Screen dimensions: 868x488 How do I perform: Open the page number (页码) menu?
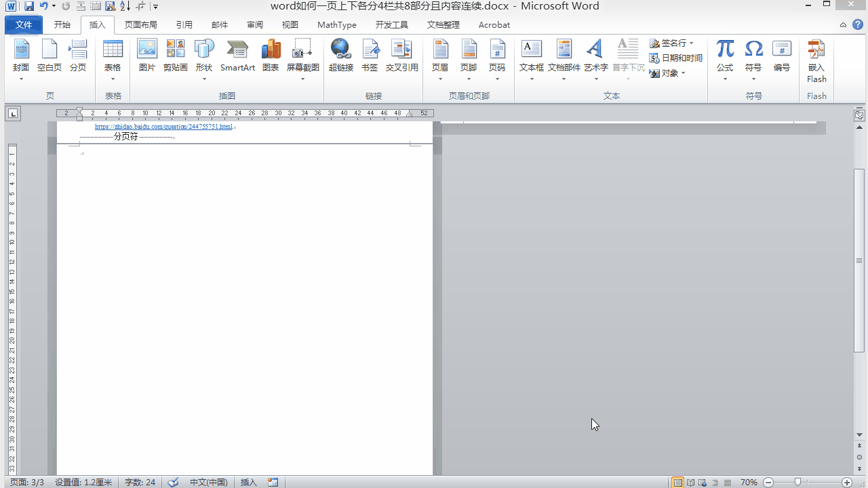tap(497, 60)
